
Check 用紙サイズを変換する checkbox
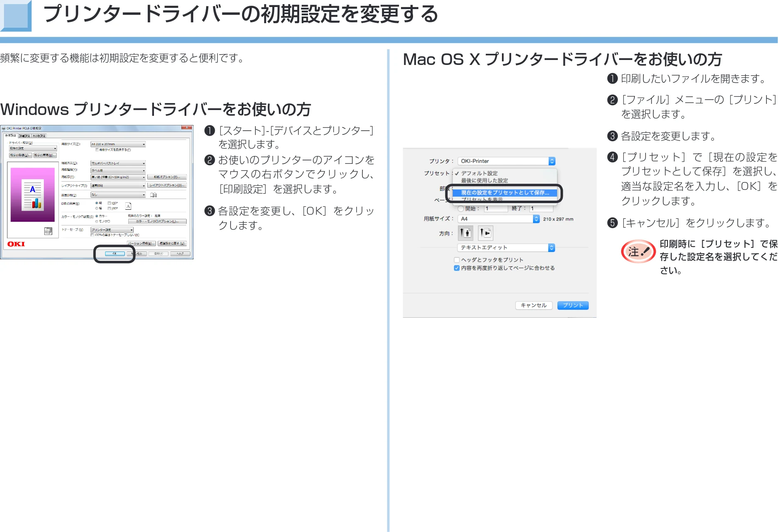tap(97, 150)
